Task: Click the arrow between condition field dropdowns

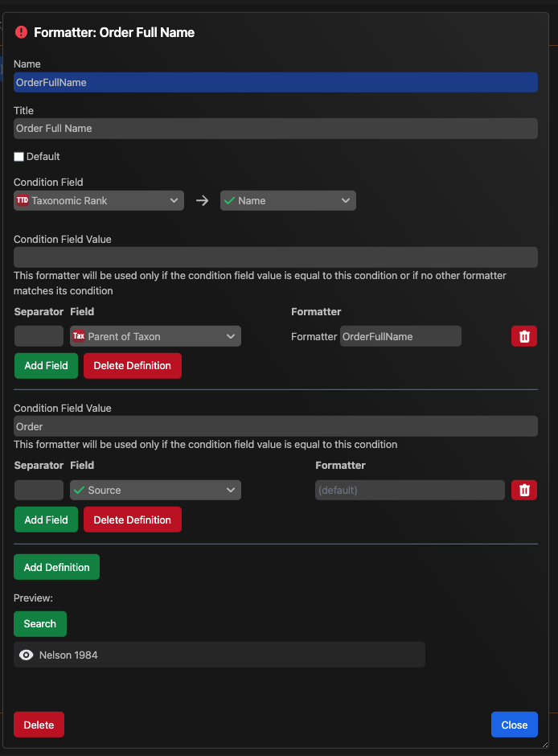Action: [x=203, y=200]
